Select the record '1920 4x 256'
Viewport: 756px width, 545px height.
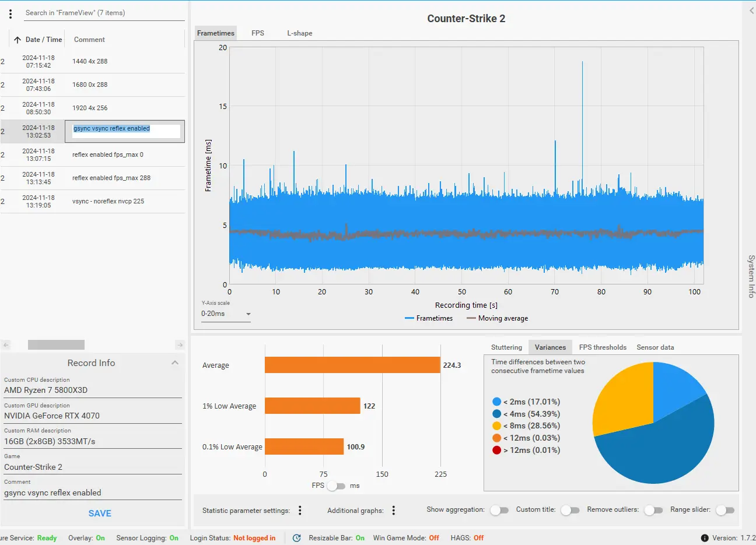93,108
